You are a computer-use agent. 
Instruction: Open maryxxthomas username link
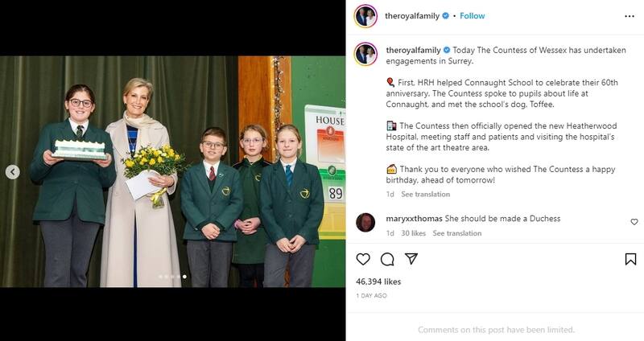pos(414,219)
